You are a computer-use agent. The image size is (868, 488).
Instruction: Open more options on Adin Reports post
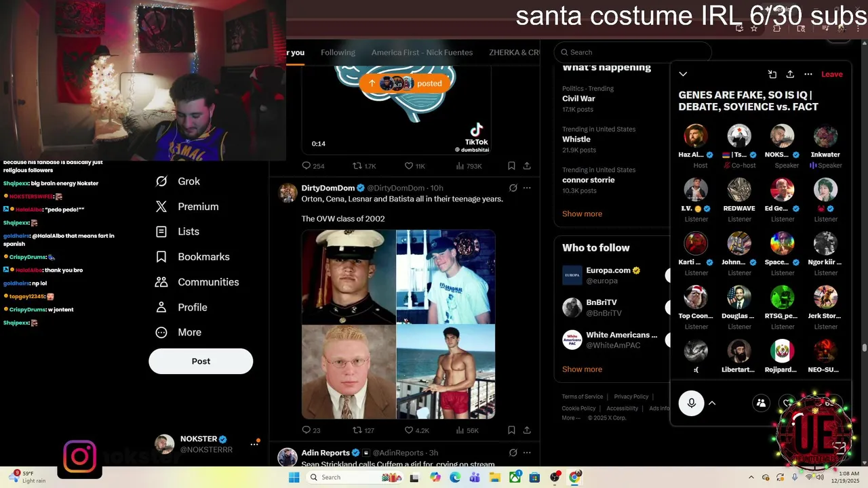click(x=527, y=453)
